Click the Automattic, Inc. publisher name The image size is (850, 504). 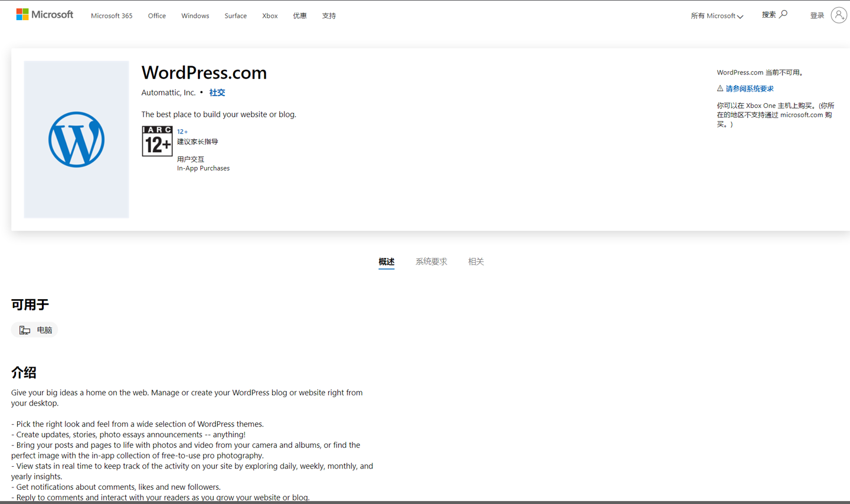point(168,93)
